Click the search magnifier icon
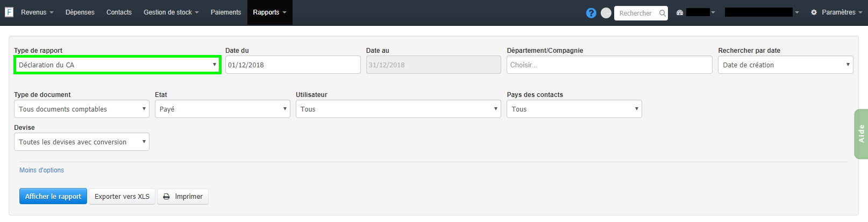The height and width of the screenshot is (222, 868). click(x=662, y=13)
